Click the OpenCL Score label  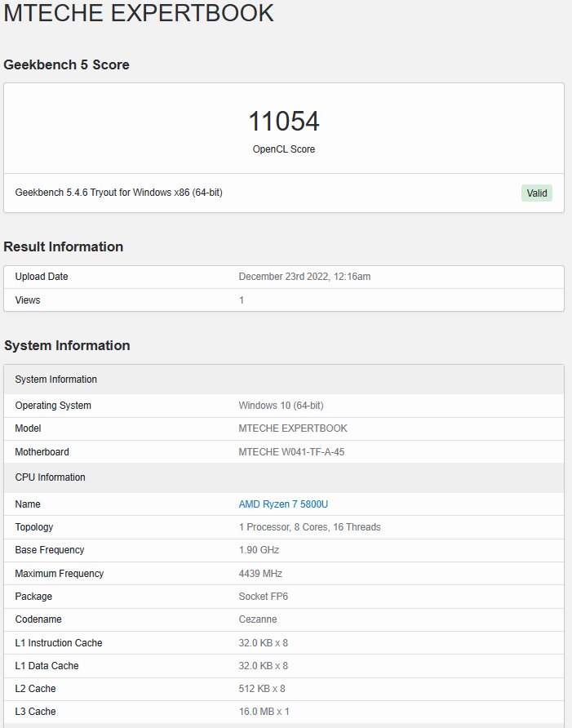(284, 149)
